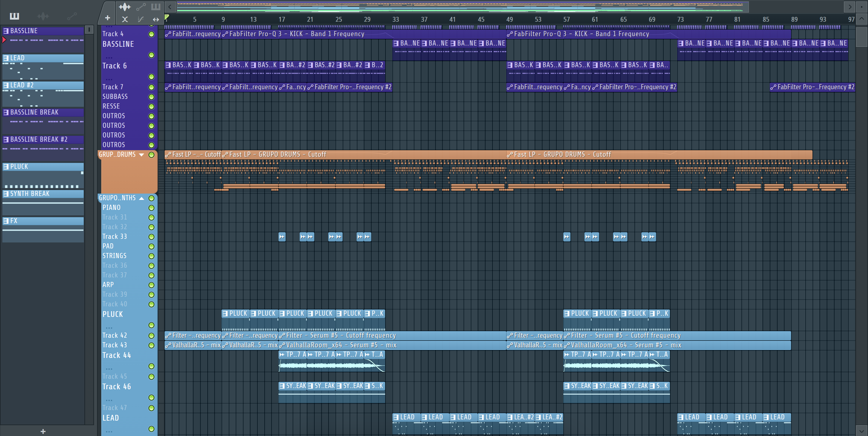868x436 pixels.
Task: Select Fast LP GRUPO DRUMS Cutoff clip at bar 49
Action: point(659,154)
